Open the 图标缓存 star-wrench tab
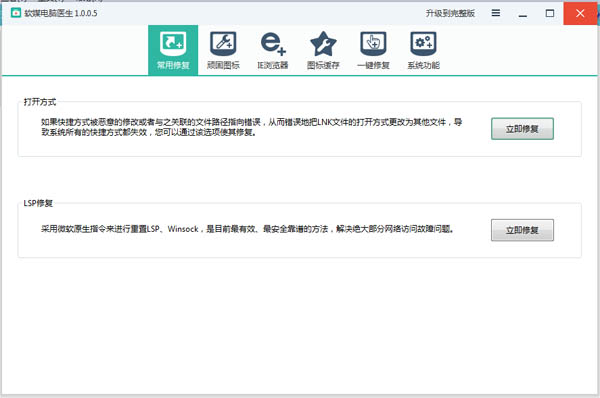The image size is (600, 398). pyautogui.click(x=323, y=50)
